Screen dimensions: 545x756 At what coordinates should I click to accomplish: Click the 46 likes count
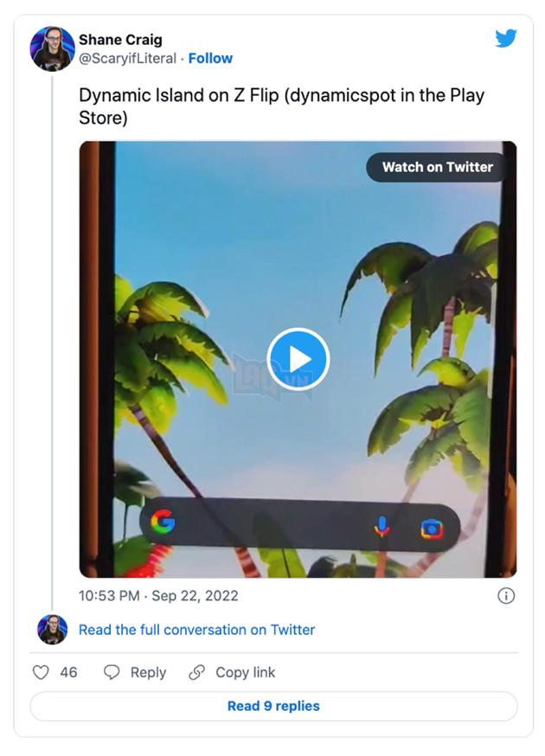coord(68,672)
